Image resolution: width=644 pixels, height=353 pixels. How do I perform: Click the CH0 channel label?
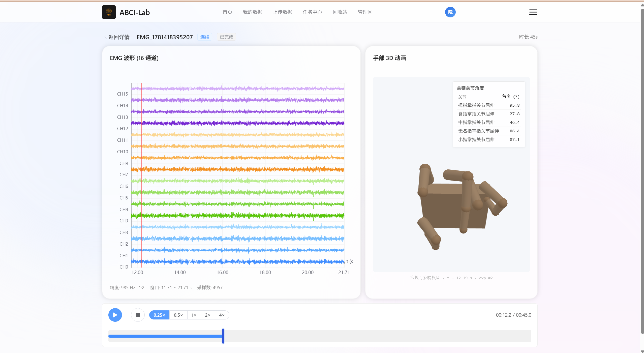124,267
